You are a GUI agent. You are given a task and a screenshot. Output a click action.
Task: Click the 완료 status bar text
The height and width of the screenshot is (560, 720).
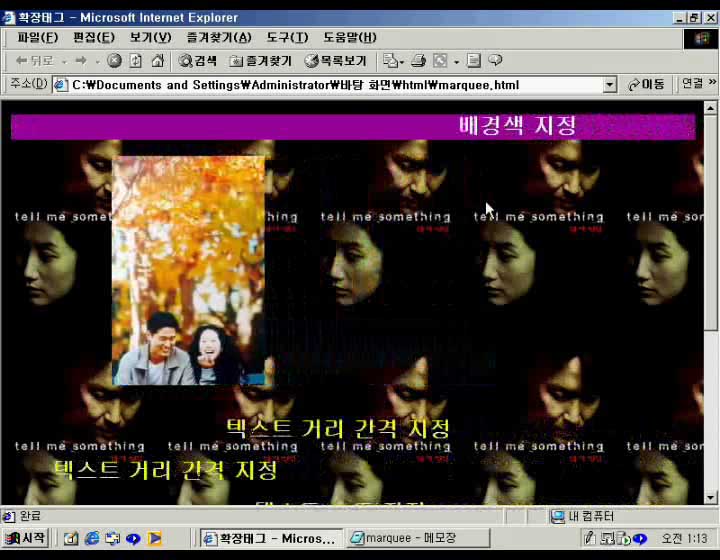tap(30, 516)
